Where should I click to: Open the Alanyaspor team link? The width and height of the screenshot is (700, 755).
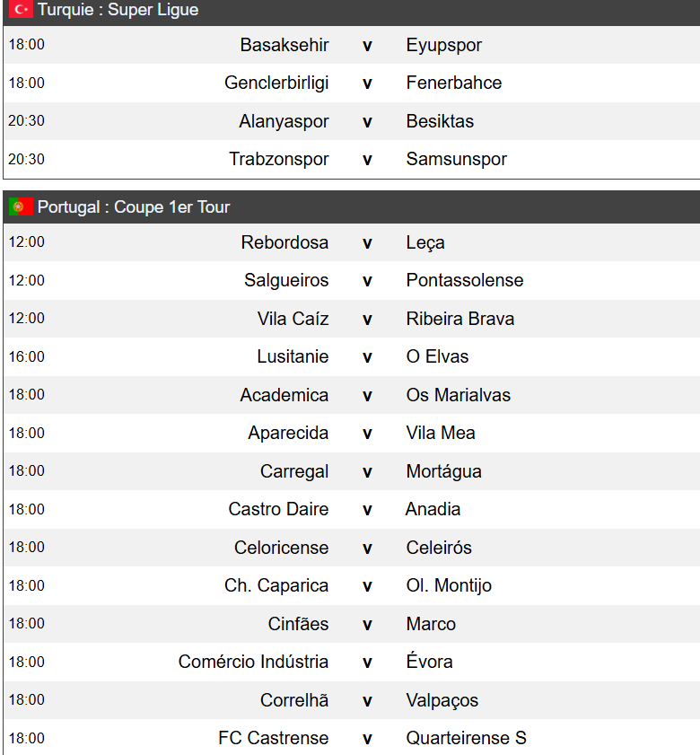284,122
